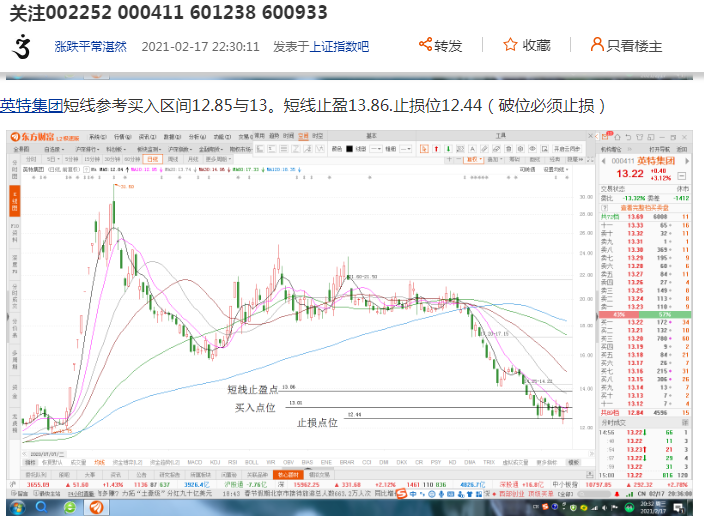Select the 常用 drawing tools tab
The image size is (704, 529).
click(260, 136)
